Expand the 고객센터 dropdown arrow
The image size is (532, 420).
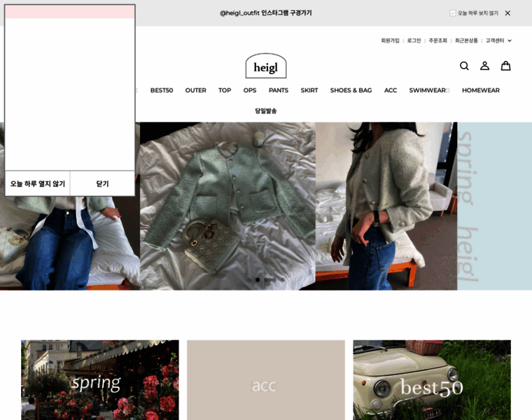point(510,41)
